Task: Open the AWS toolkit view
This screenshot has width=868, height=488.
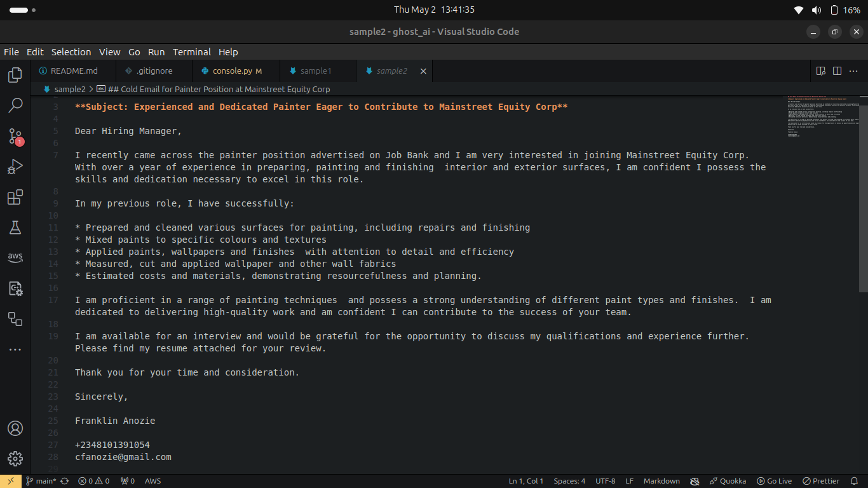Action: (x=15, y=258)
